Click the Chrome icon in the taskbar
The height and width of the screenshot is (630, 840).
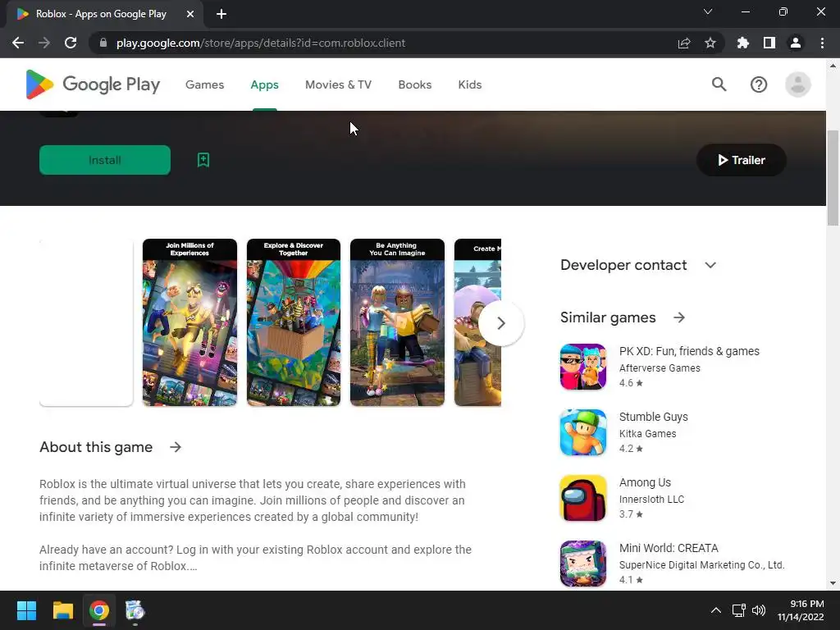[99, 610]
